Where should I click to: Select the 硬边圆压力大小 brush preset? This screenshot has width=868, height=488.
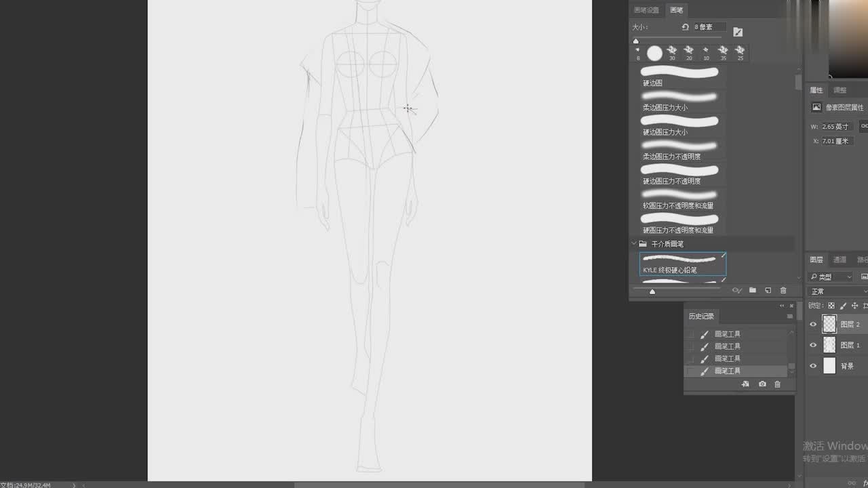point(682,125)
